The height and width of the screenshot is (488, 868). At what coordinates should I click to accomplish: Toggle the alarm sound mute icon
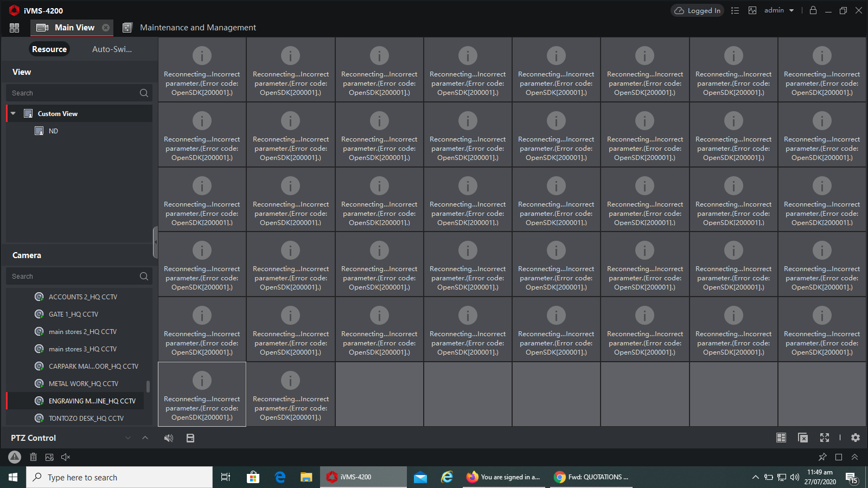[x=66, y=457]
